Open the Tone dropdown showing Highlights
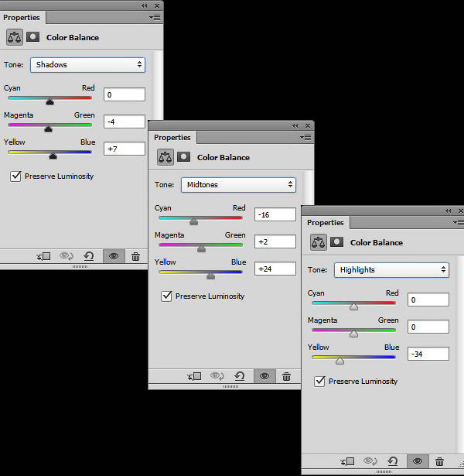This screenshot has height=476, width=464. (x=391, y=269)
